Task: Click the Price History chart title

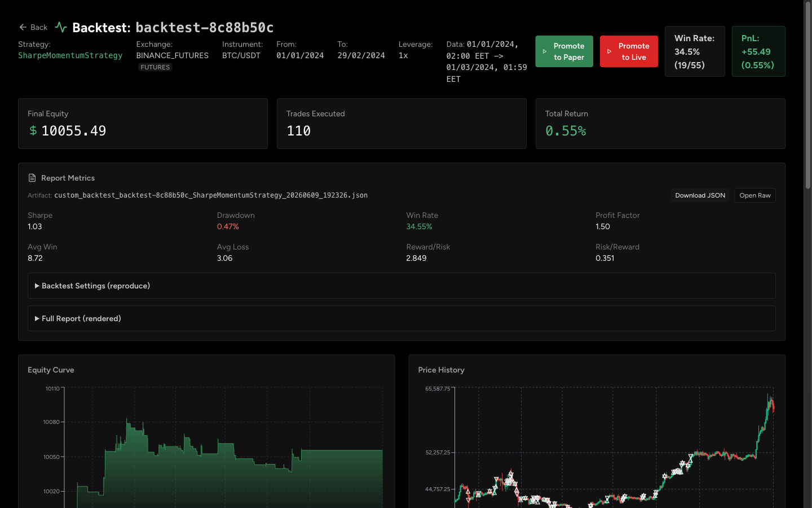Action: pyautogui.click(x=441, y=370)
